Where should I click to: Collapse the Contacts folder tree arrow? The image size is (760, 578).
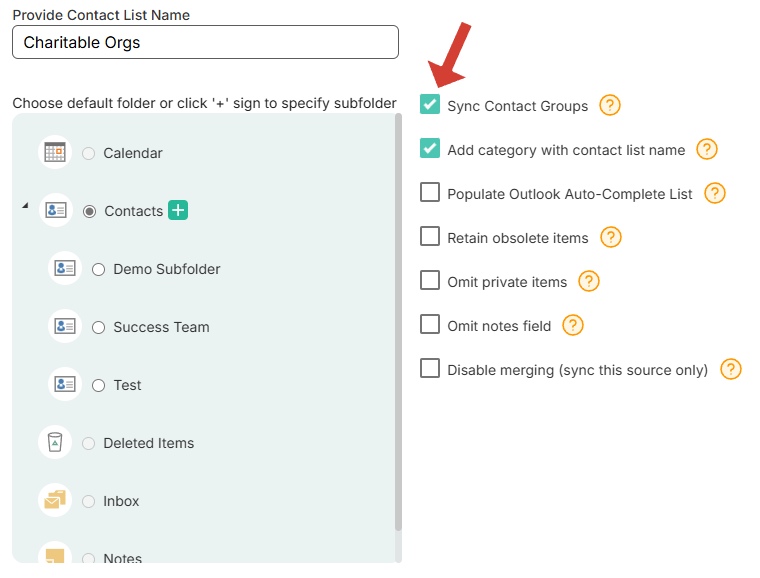25,206
